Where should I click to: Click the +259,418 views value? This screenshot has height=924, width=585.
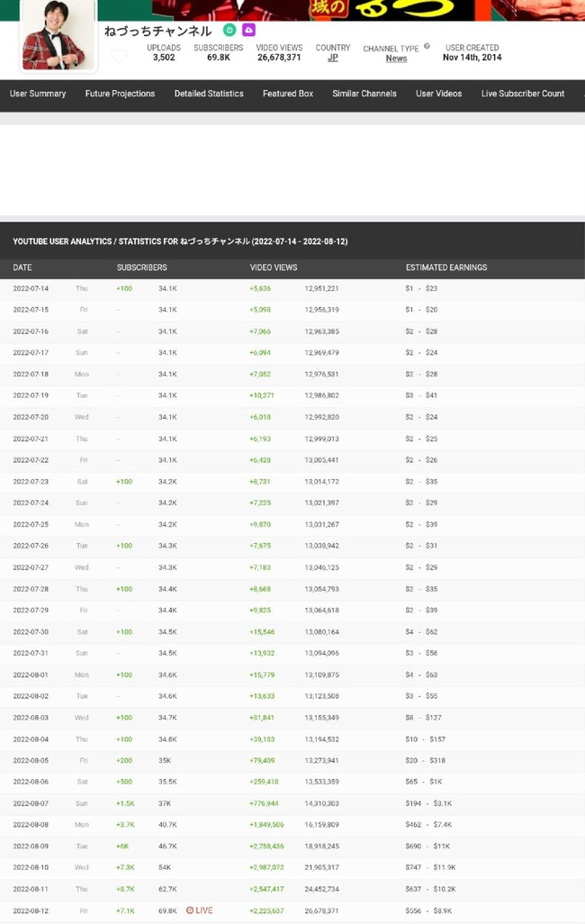(264, 782)
